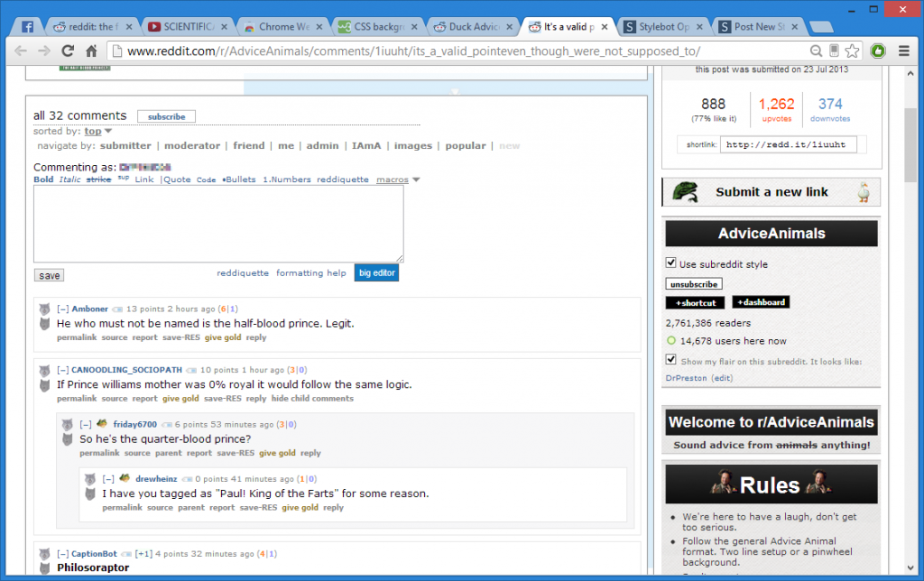
Task: Go back using the browser back arrow
Action: (x=22, y=51)
